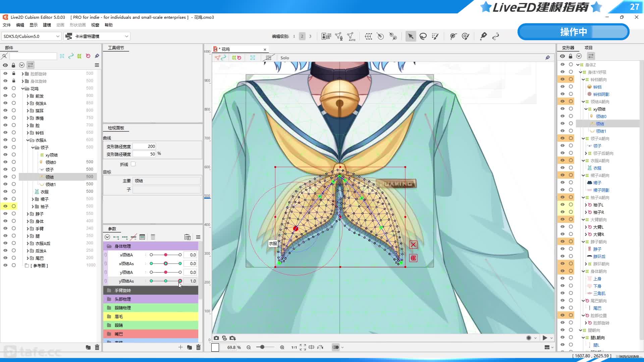Toggle visibility of 衣服 in deformer panel
The image size is (644, 362).
[x=562, y=168]
